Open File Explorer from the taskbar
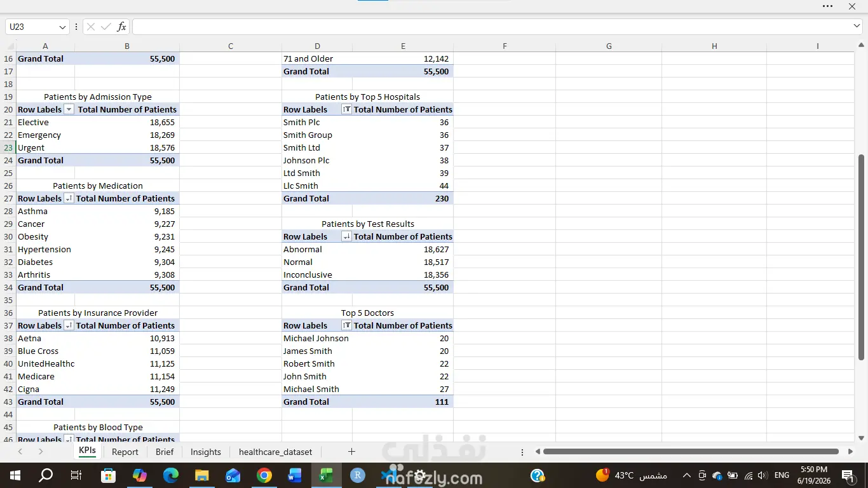This screenshot has width=868, height=488. tap(201, 475)
